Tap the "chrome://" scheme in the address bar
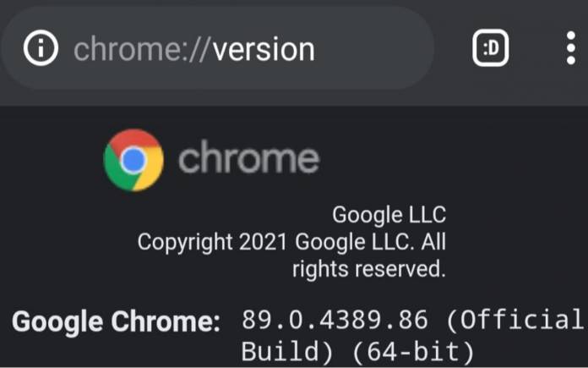 [x=140, y=50]
